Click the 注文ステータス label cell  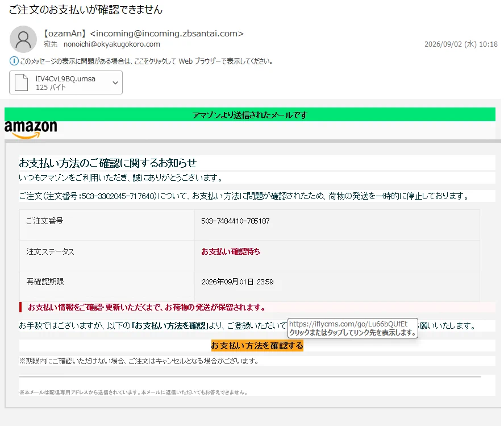107,255
